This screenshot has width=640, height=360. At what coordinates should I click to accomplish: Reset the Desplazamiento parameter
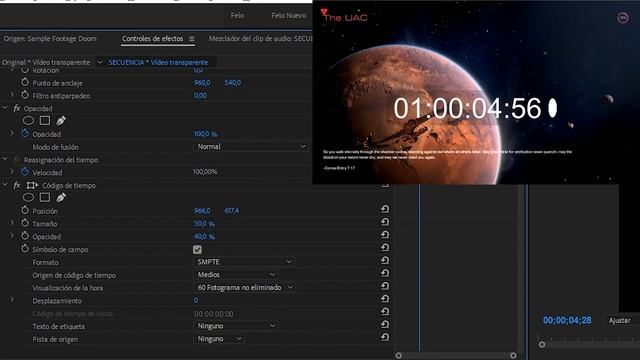[385, 299]
